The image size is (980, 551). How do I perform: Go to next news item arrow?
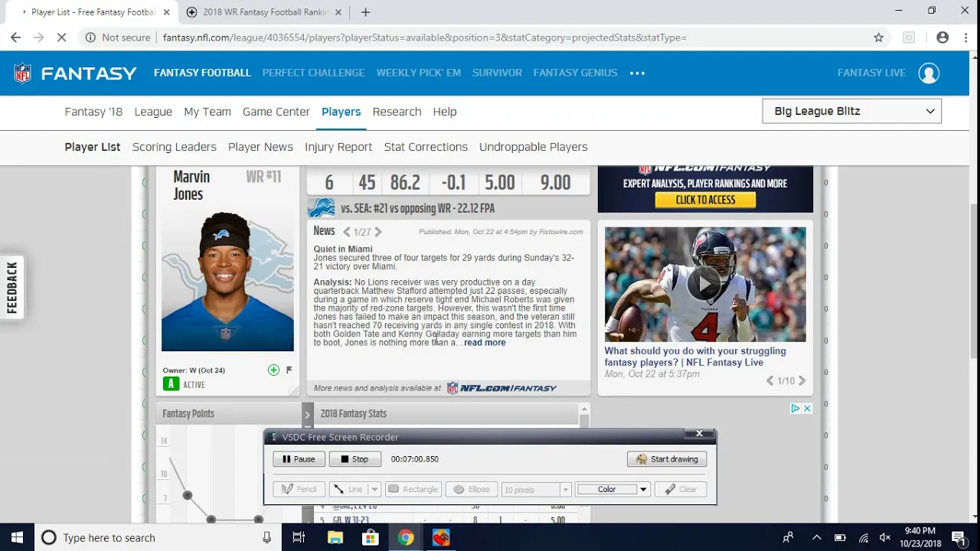click(377, 232)
